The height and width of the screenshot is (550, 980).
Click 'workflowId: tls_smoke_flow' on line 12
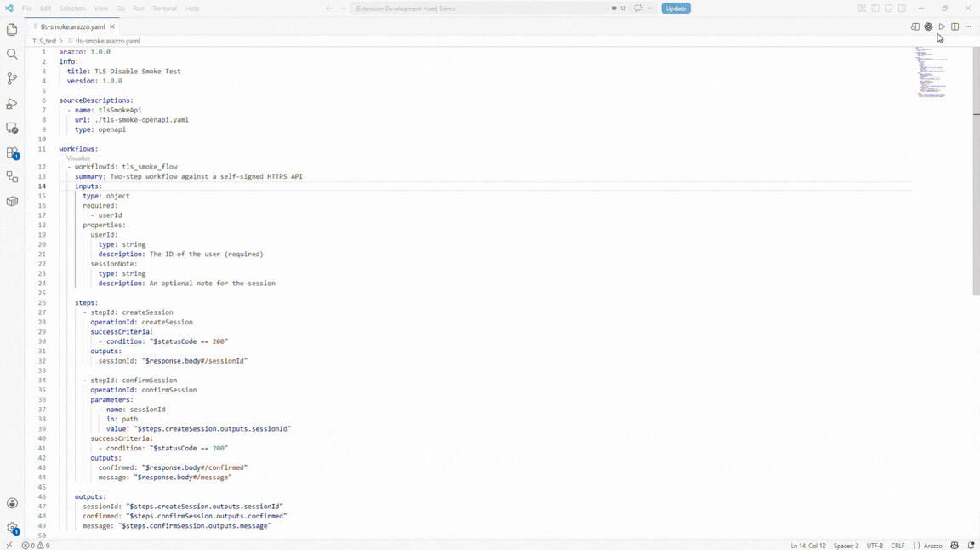[126, 167]
